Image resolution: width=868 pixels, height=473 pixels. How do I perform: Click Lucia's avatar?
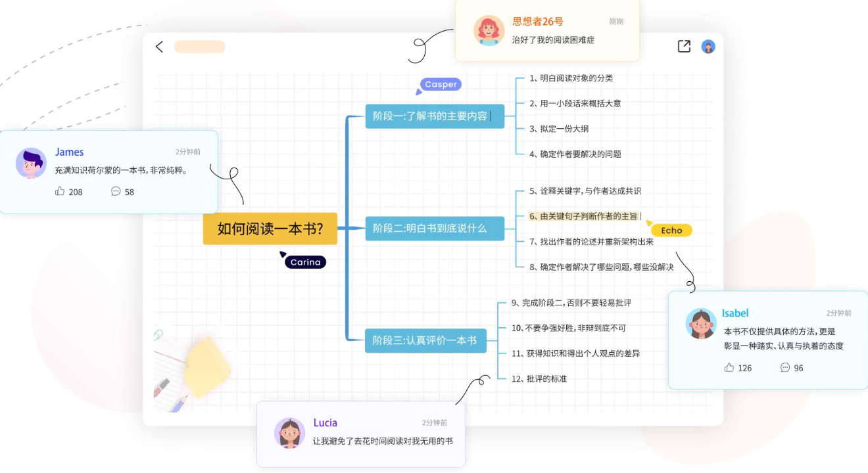tap(289, 433)
